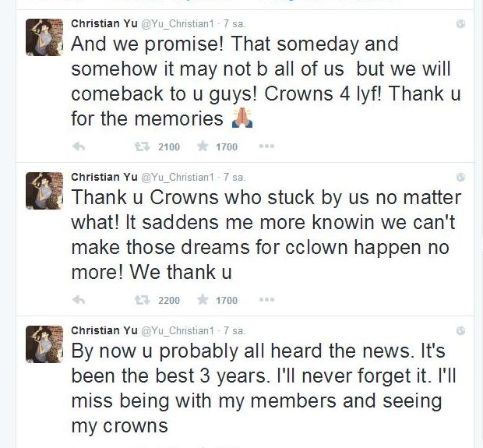Open Christian Yu's name on the "And we promise" tweet
This screenshot has height=448, width=483.
(x=104, y=23)
